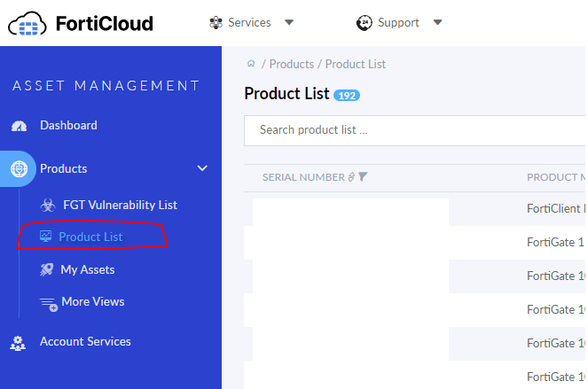Click the home icon in breadcrumb

pos(251,63)
